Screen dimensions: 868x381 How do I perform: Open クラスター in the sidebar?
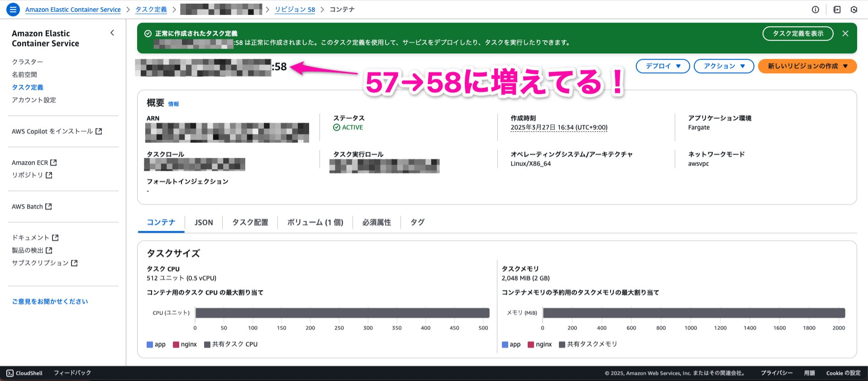27,62
